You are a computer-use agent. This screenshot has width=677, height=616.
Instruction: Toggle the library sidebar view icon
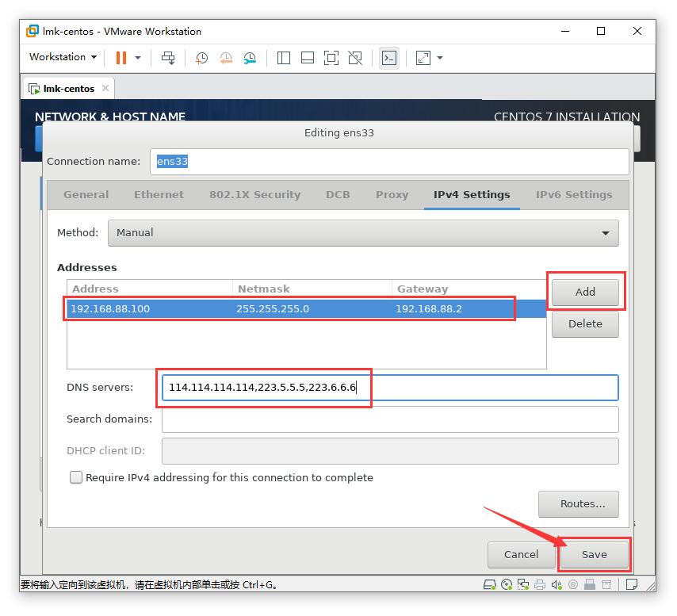(283, 57)
